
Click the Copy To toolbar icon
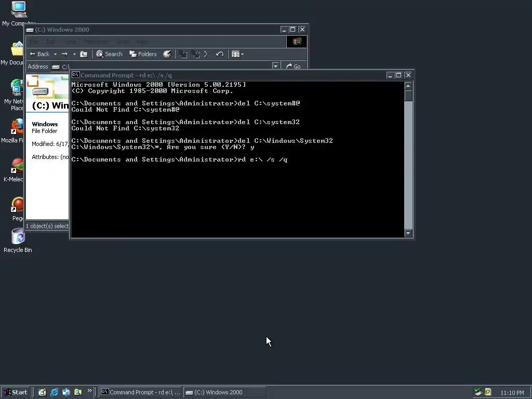[x=196, y=54]
